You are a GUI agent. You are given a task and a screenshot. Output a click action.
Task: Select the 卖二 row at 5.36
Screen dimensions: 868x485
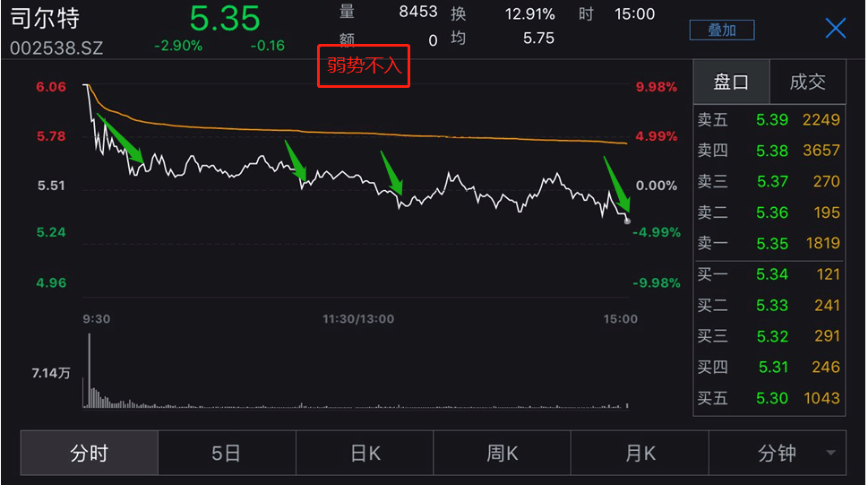(769, 212)
